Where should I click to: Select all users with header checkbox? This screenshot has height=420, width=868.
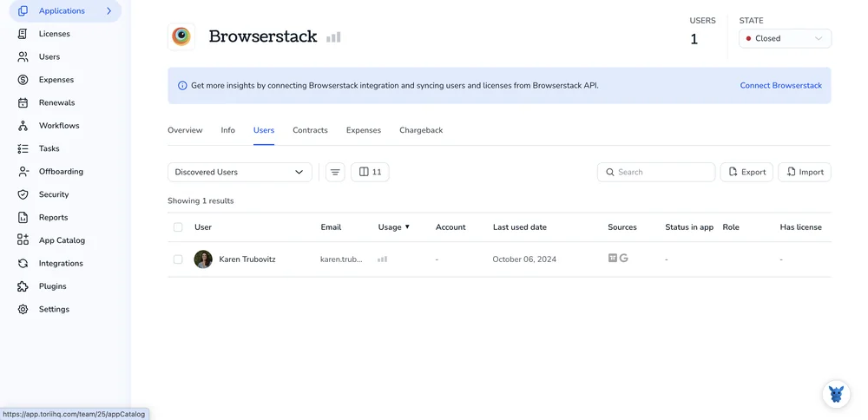(178, 227)
